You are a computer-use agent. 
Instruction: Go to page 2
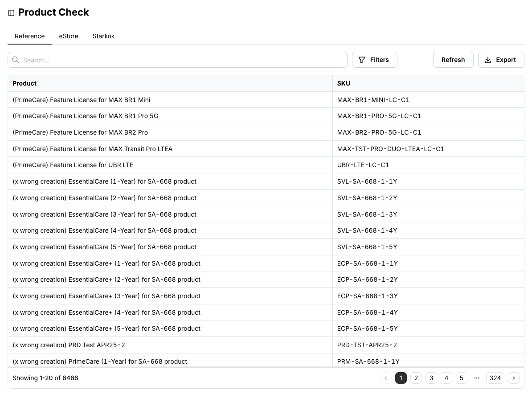(x=416, y=378)
